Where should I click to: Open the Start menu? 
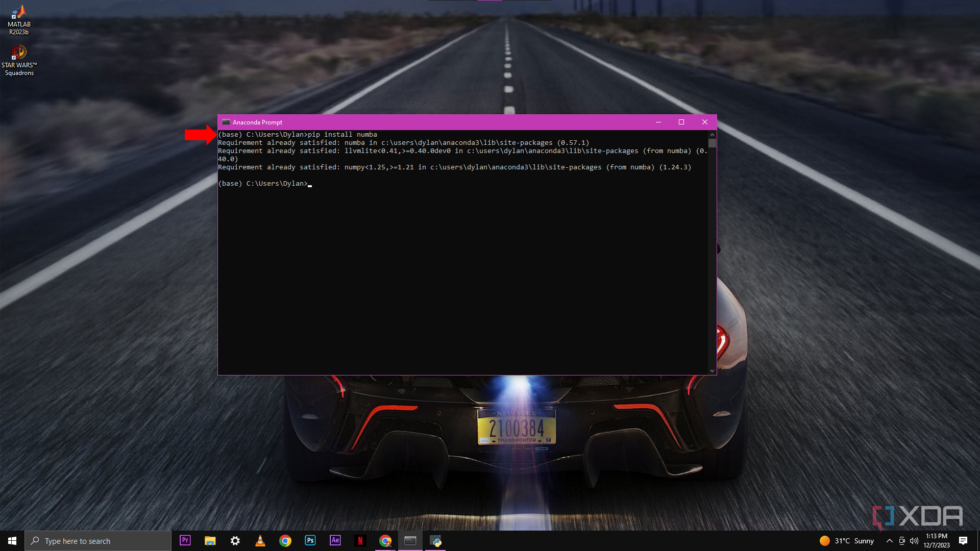pos(11,540)
